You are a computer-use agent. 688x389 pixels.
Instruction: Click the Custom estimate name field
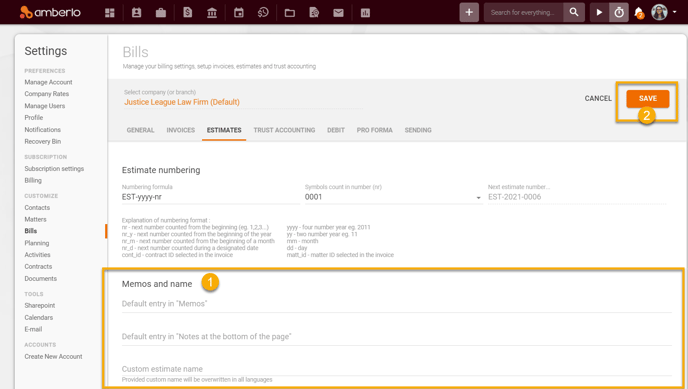(x=397, y=369)
